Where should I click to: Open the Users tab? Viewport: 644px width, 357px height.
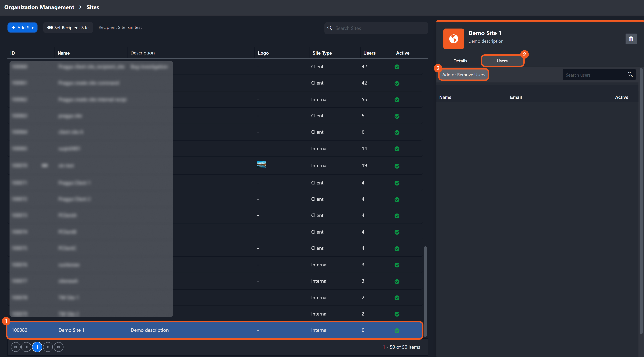(x=502, y=61)
